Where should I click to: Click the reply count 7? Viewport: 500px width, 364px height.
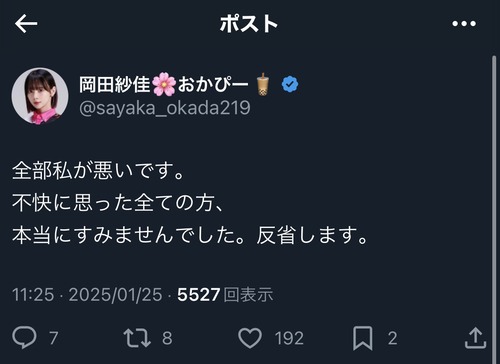click(x=54, y=338)
